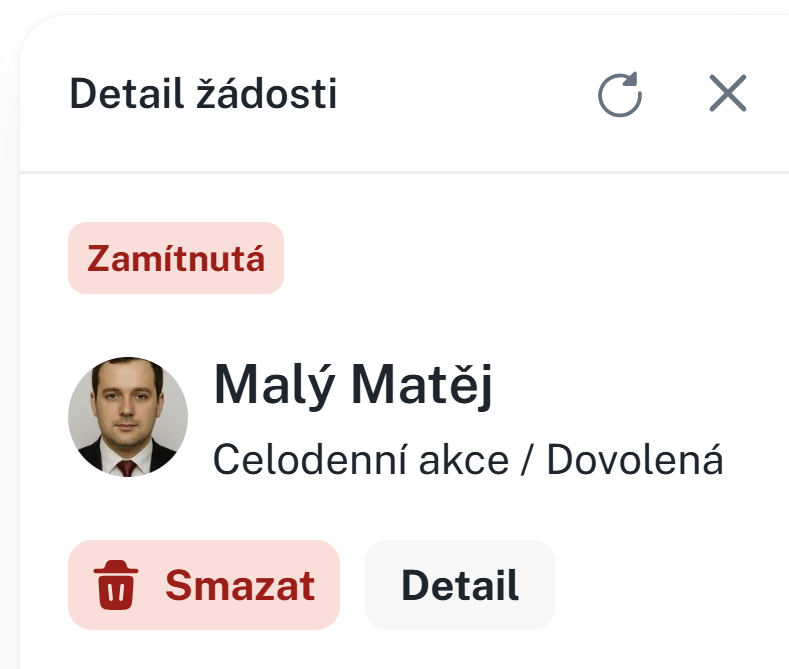The image size is (789, 669).
Task: Delete the request via the bin icon
Action: tap(117, 585)
